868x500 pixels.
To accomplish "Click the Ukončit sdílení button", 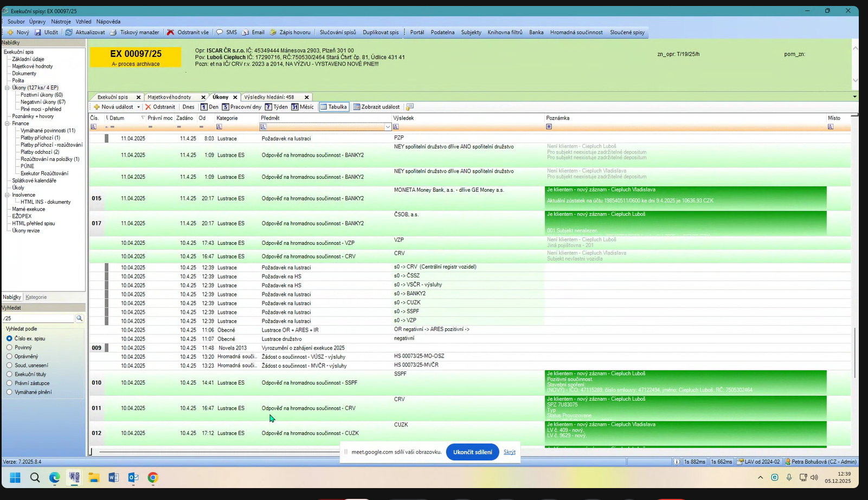I will 472,452.
